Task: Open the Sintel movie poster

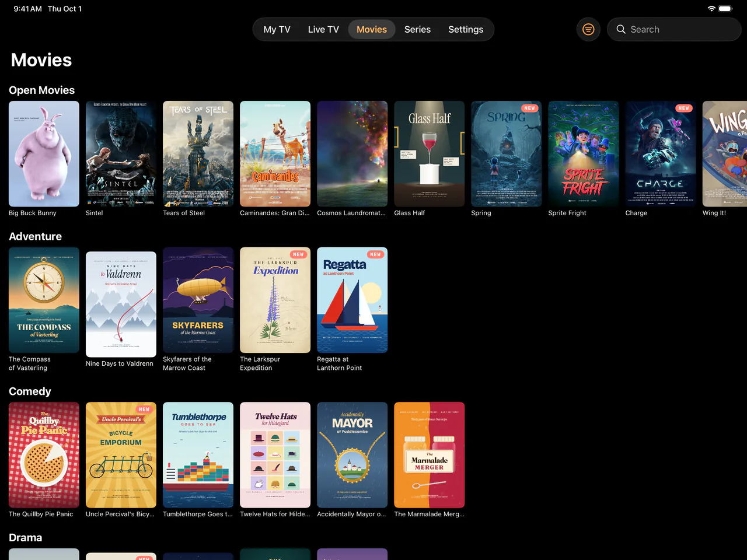Action: click(x=121, y=154)
